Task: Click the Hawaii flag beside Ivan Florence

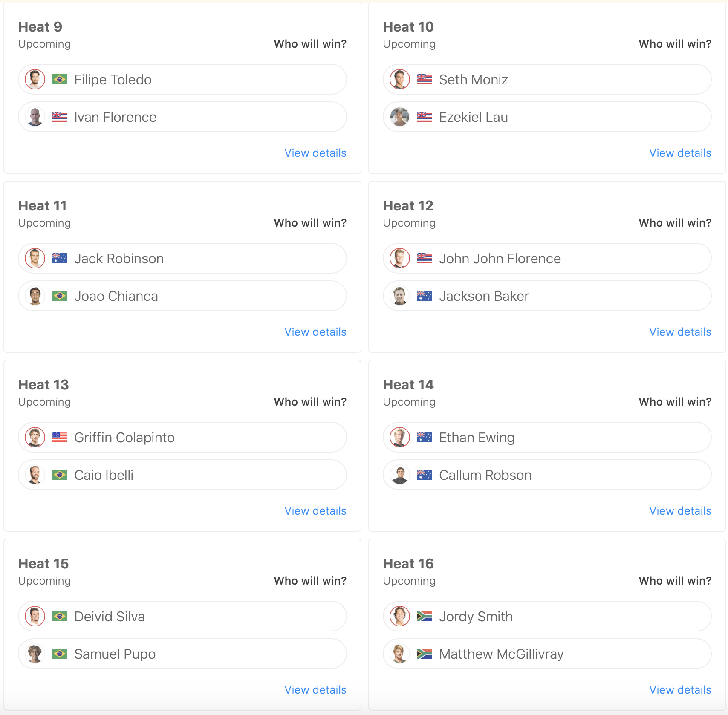Action: pos(60,117)
